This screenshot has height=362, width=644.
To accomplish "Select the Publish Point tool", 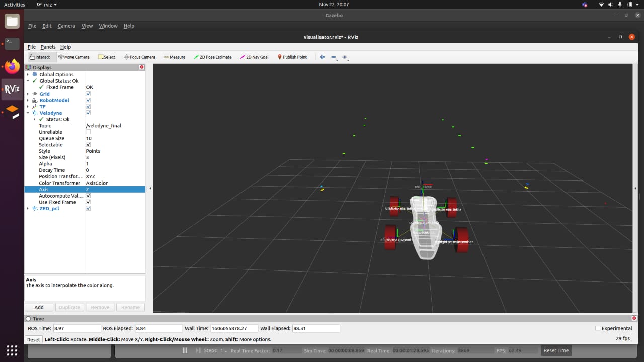I will pos(292,57).
